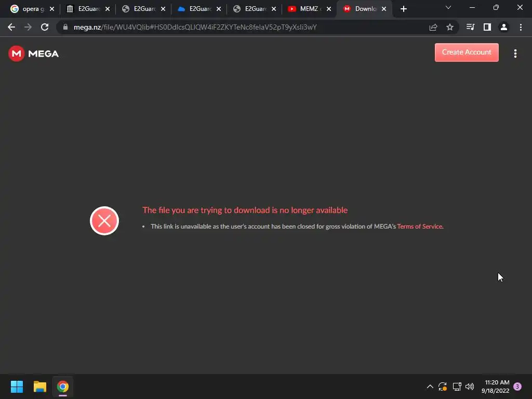Open the Chrome profile icon
The width and height of the screenshot is (532, 399).
[x=504, y=27]
